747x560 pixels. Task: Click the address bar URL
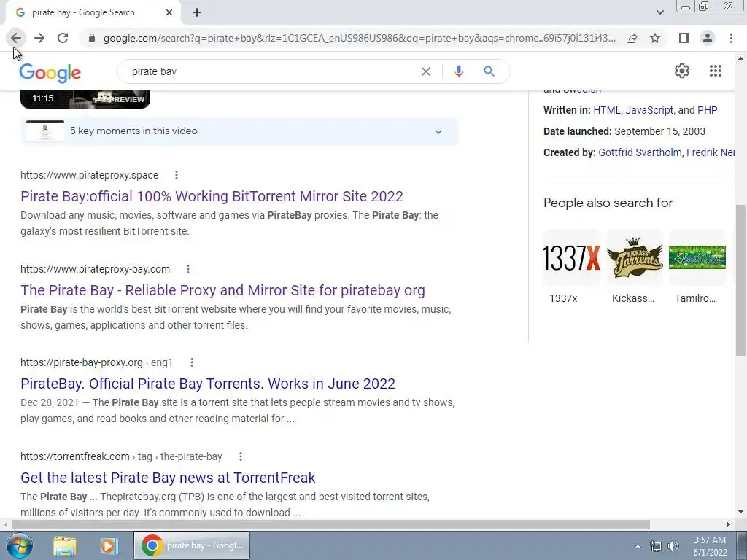[359, 38]
